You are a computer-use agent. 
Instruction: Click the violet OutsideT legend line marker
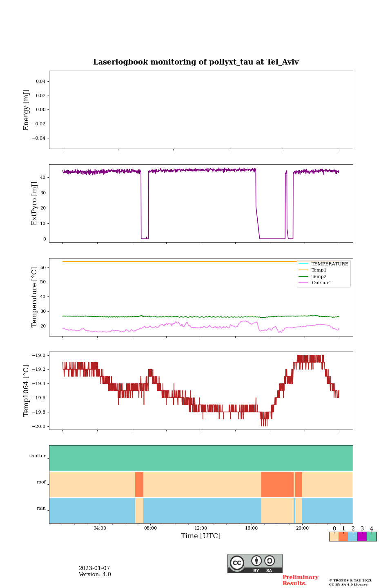click(x=303, y=283)
